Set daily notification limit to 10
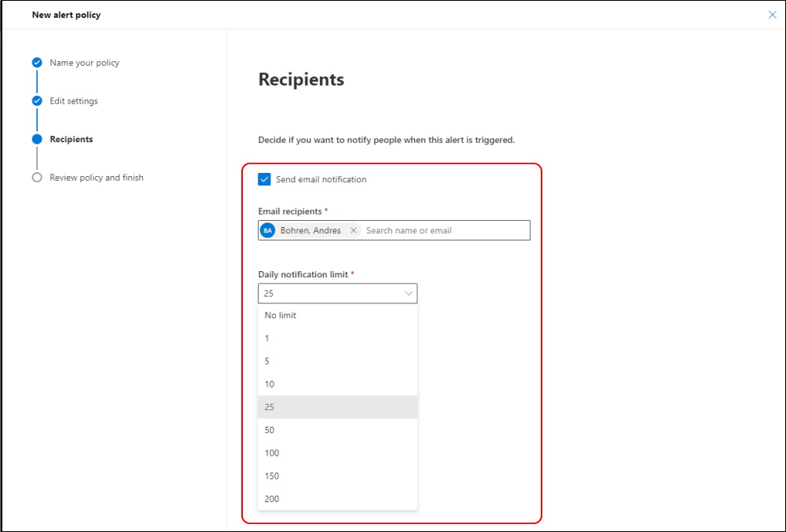The height and width of the screenshot is (532, 786). [x=337, y=384]
